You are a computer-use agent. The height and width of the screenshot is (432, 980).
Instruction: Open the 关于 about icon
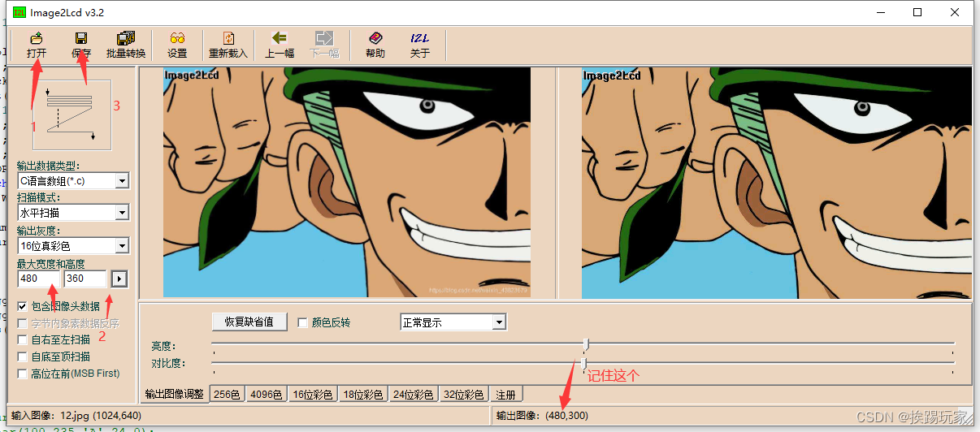coord(419,45)
